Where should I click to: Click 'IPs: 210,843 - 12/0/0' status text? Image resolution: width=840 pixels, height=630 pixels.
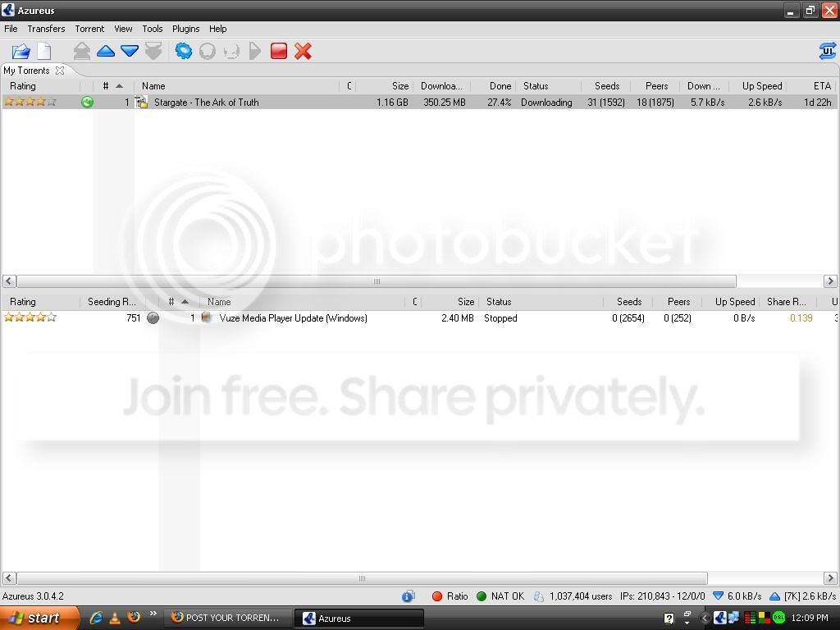point(663,596)
